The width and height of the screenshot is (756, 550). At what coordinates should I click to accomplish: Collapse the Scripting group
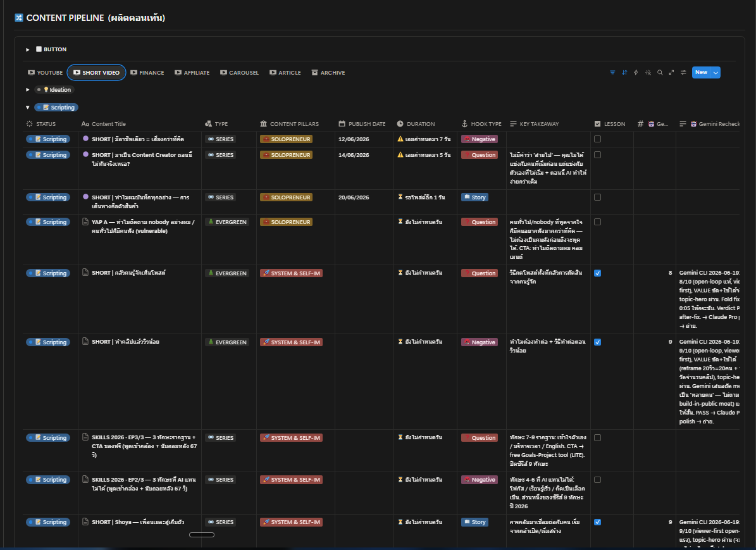pos(27,108)
